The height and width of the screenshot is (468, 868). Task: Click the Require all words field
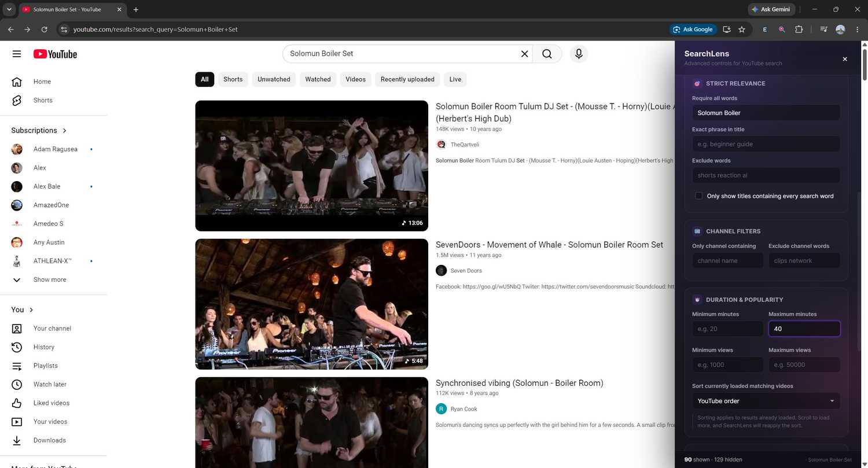click(766, 113)
